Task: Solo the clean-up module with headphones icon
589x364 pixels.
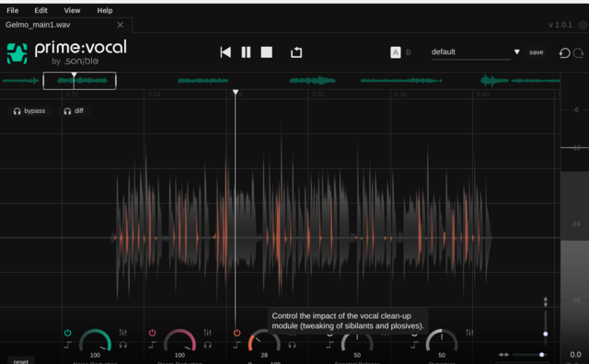Action: coord(292,345)
